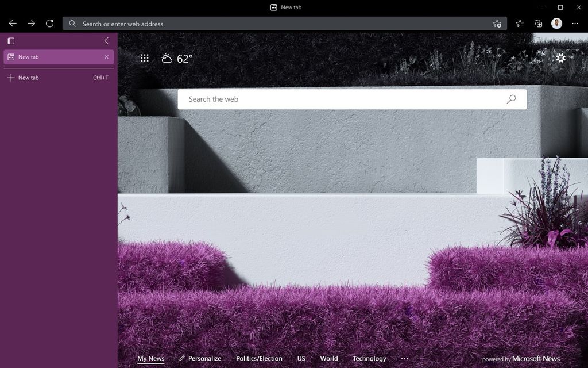
Task: Switch to Politics/Election news tab
Action: pyautogui.click(x=259, y=358)
